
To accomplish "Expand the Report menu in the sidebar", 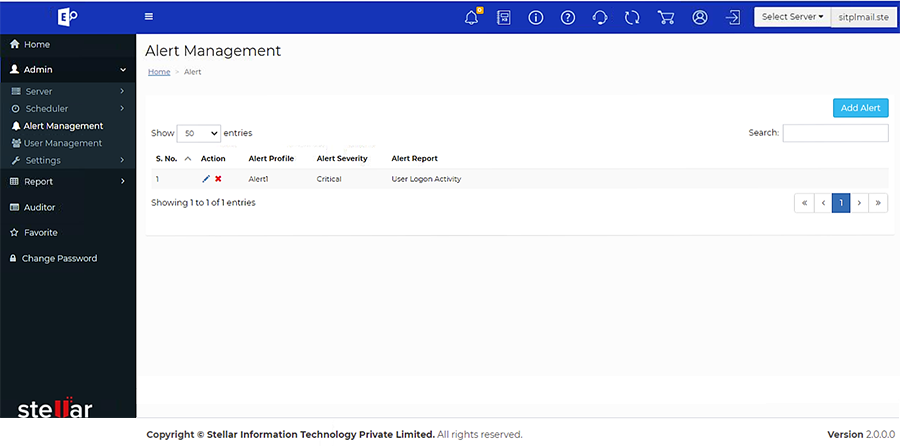I will (x=68, y=181).
